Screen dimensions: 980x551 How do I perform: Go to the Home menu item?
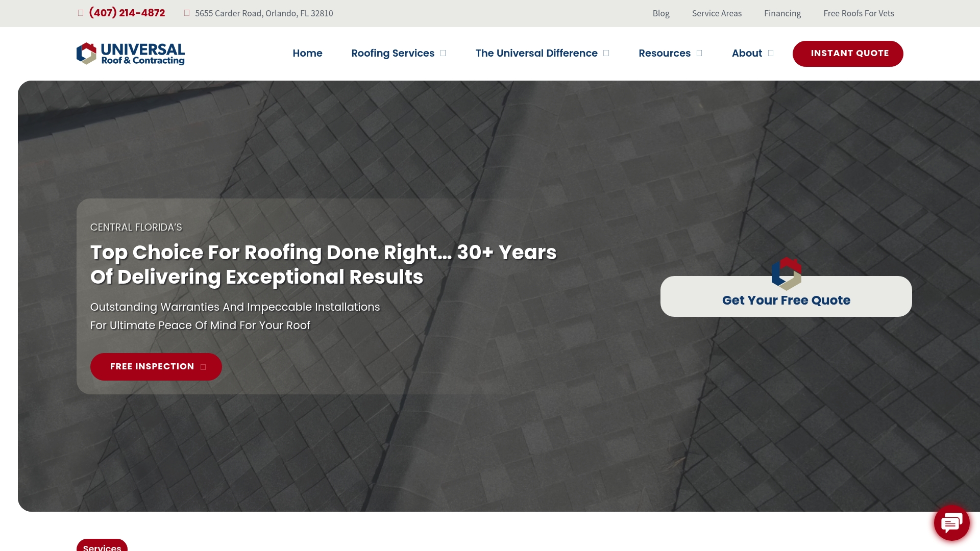(x=307, y=53)
